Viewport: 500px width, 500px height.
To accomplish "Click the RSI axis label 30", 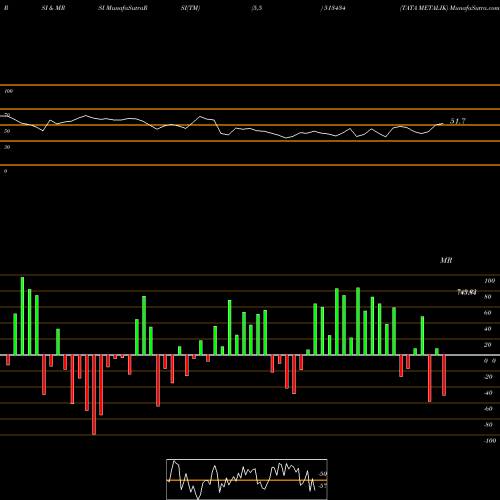I will pos(7,147).
